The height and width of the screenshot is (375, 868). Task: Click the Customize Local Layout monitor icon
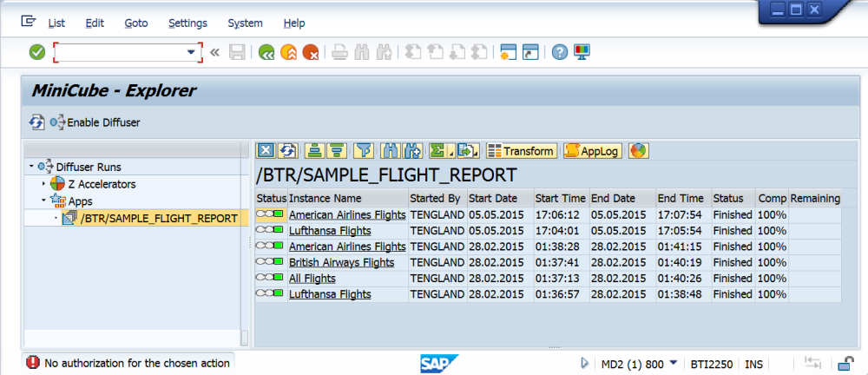click(x=582, y=52)
